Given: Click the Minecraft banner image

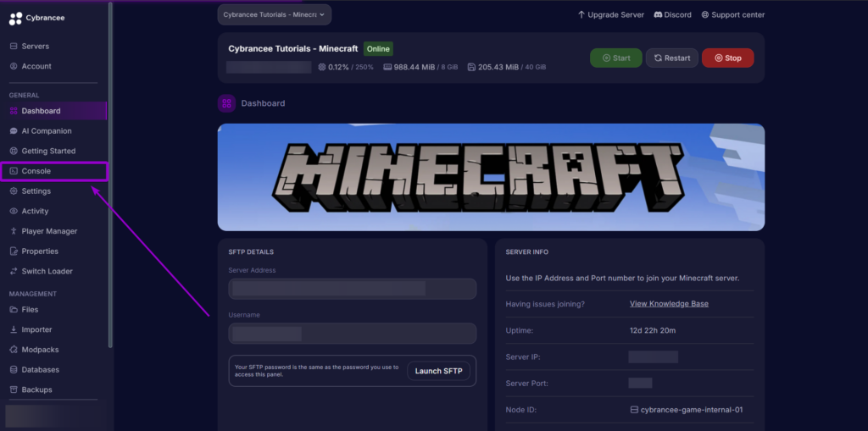Looking at the screenshot, I should click(491, 177).
